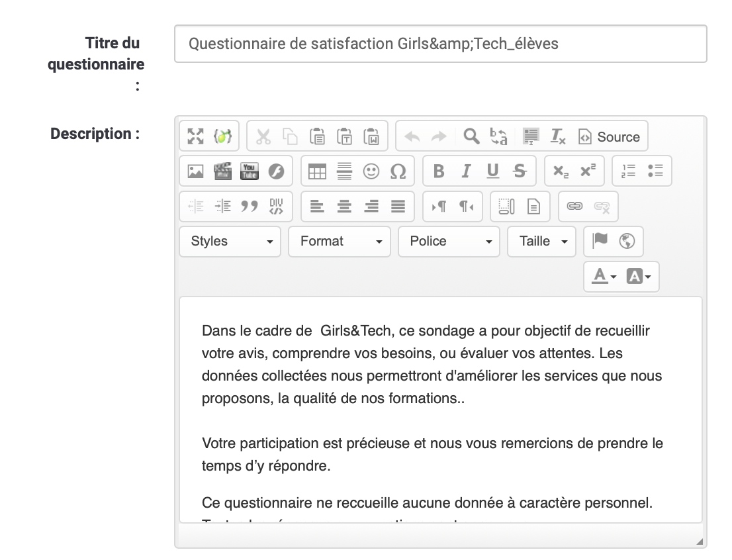Open the Taille size dropdown

542,242
